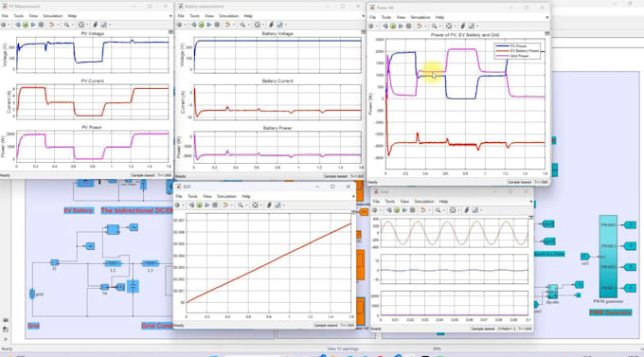The height and width of the screenshot is (357, 644).
Task: Open cursor measurements in Battery measurement scope
Action: pyautogui.click(x=279, y=25)
